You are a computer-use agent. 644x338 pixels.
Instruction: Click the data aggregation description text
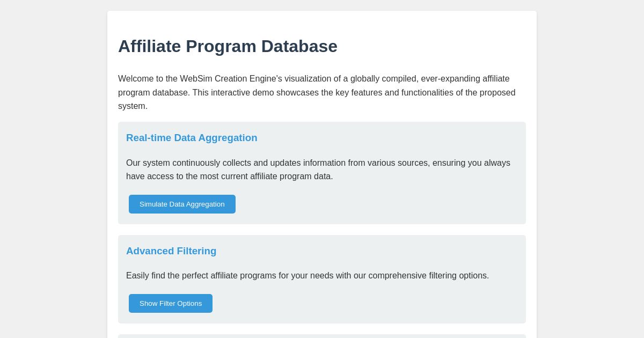(x=318, y=170)
